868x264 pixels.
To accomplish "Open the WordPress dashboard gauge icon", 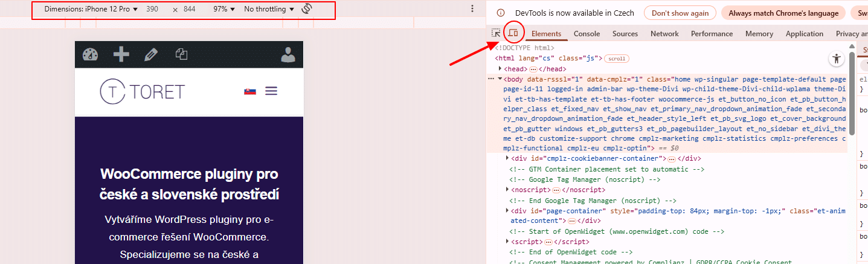I will tap(90, 55).
